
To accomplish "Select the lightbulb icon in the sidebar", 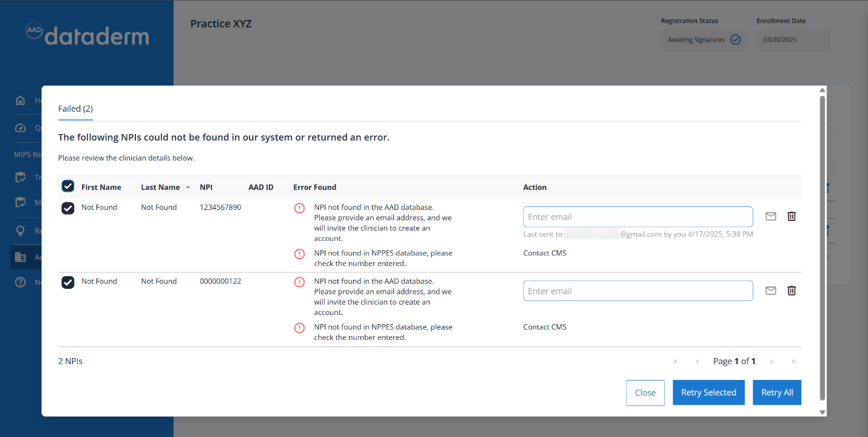I will (x=20, y=230).
